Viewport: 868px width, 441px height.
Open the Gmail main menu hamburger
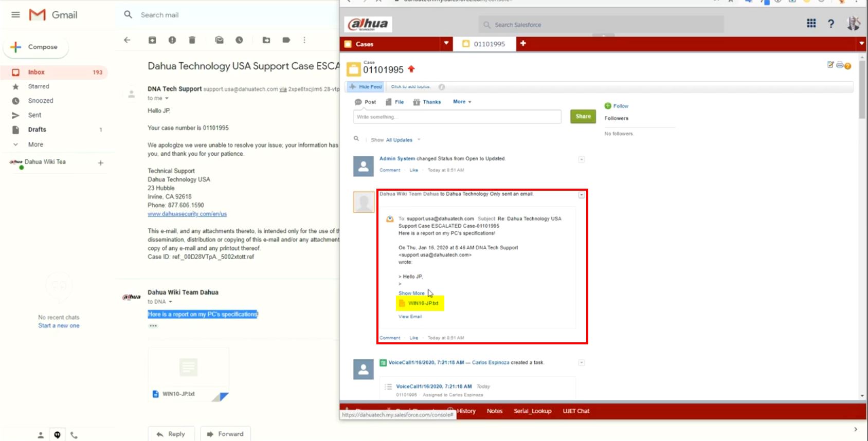15,14
